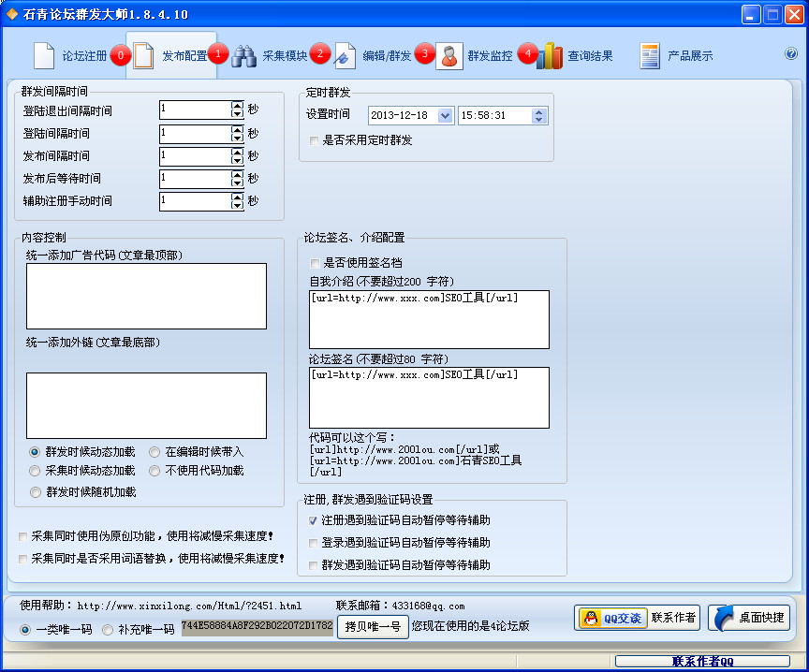The image size is (809, 672).
Task: Increment the timer seconds with the up arrow
Action: pyautogui.click(x=539, y=111)
